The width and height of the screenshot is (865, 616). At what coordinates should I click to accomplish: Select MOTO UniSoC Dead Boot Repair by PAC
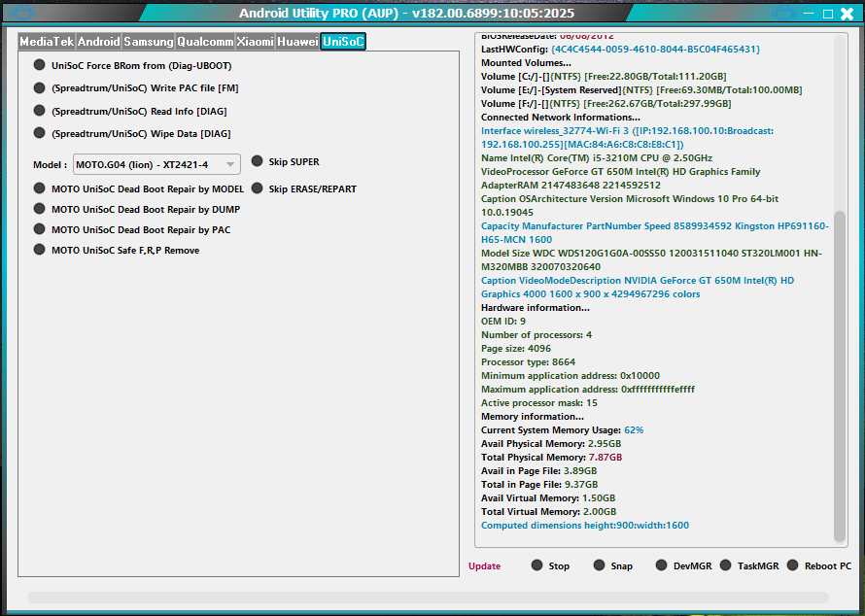click(x=132, y=229)
